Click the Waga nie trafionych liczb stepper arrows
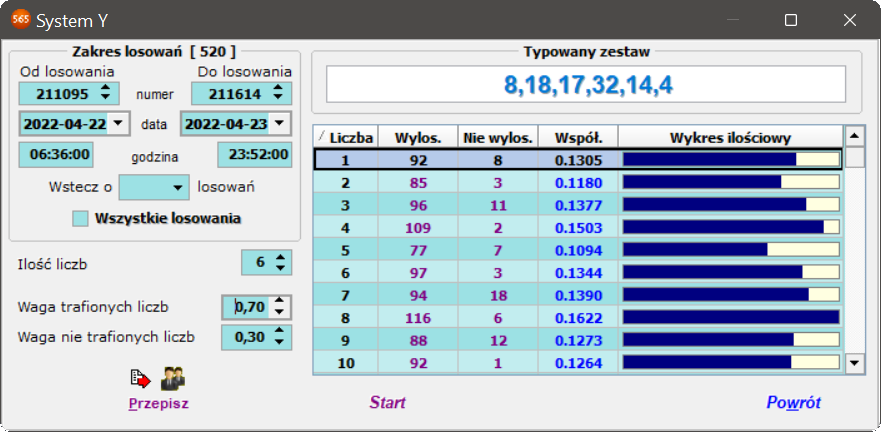Viewport: 881px width, 432px height. [x=281, y=338]
